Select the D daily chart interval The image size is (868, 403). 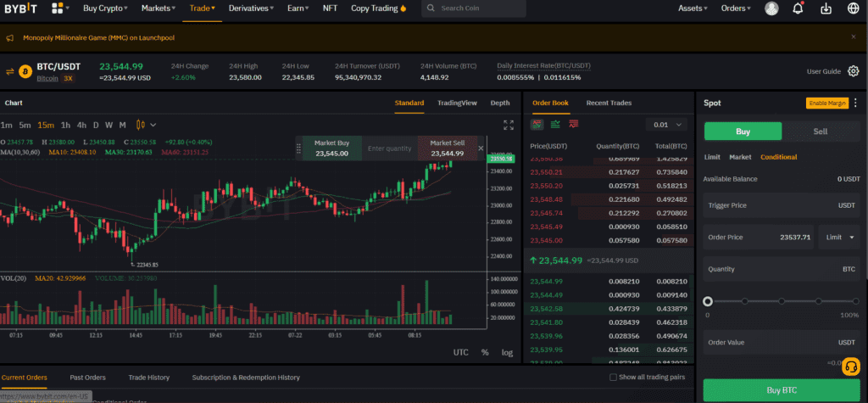coord(96,125)
